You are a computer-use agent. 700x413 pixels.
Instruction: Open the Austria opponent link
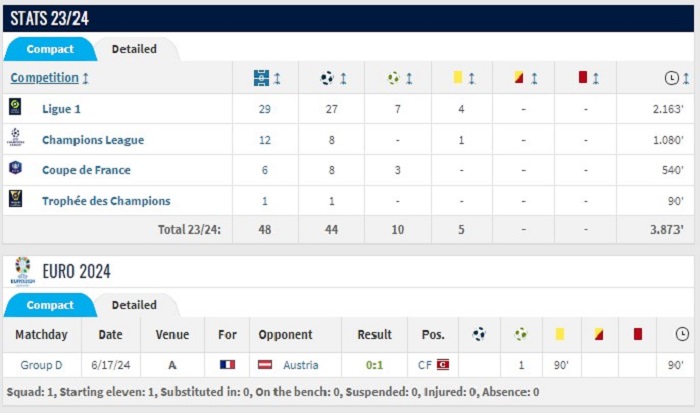300,365
